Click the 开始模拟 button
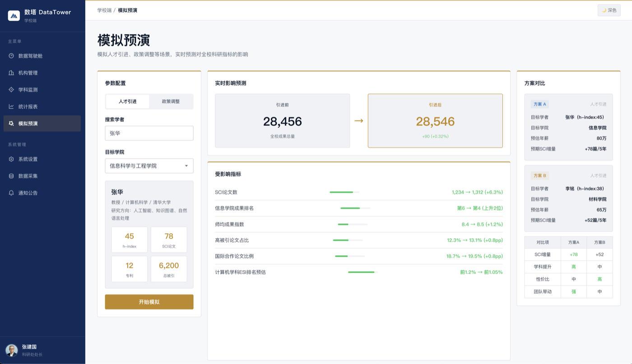The width and height of the screenshot is (632, 364). (x=149, y=302)
